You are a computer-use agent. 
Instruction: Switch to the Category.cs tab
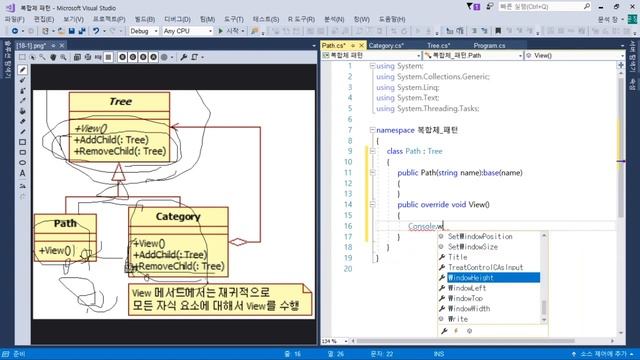click(386, 45)
